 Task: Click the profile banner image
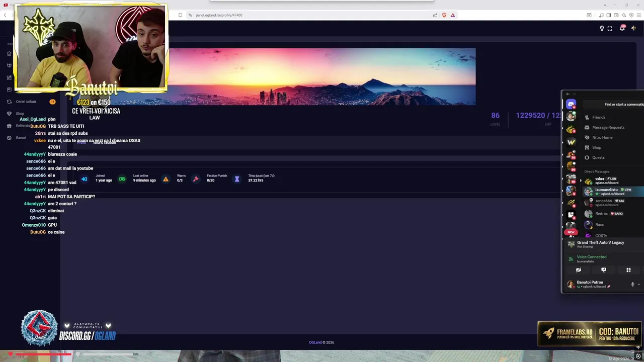pyautogui.click(x=322, y=76)
